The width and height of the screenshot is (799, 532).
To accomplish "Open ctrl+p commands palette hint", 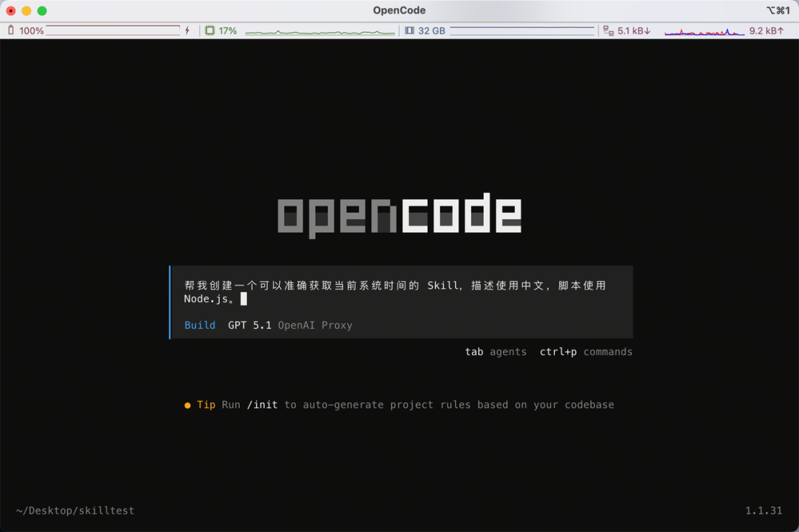I will click(586, 352).
